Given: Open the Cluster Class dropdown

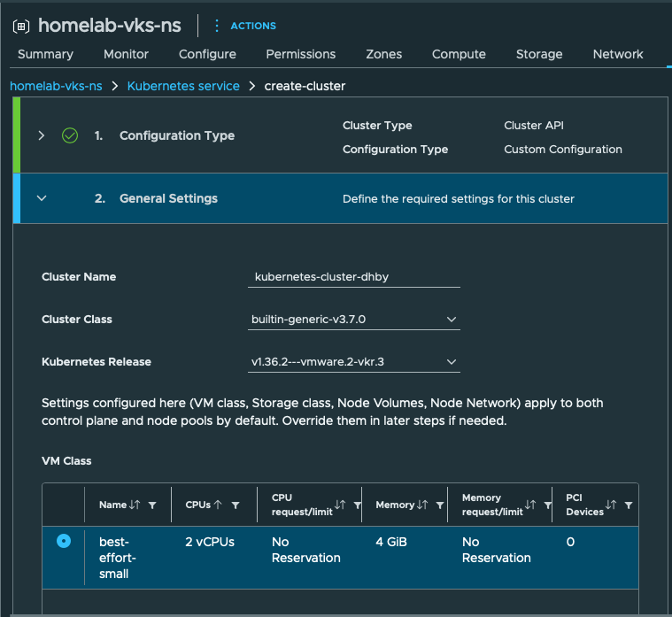Looking at the screenshot, I should (353, 320).
